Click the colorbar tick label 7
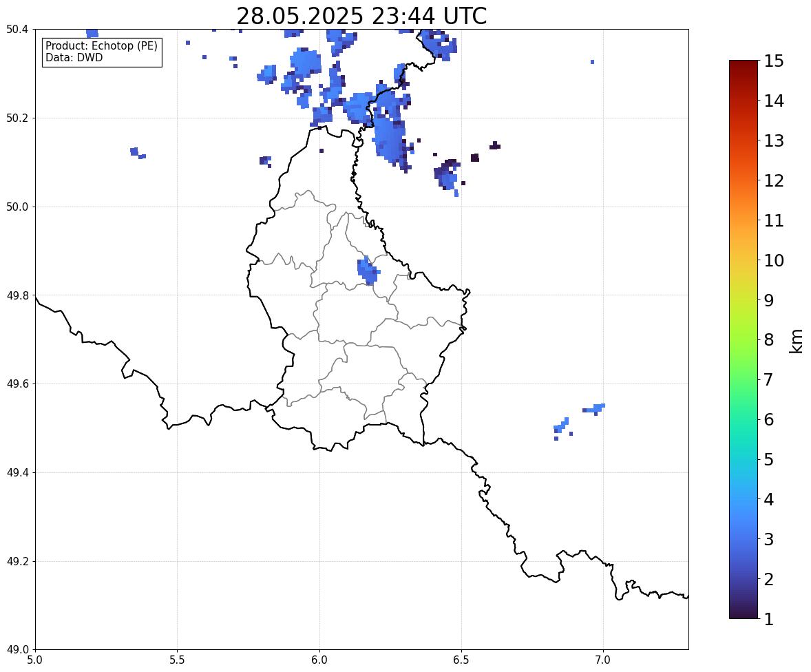 (769, 379)
